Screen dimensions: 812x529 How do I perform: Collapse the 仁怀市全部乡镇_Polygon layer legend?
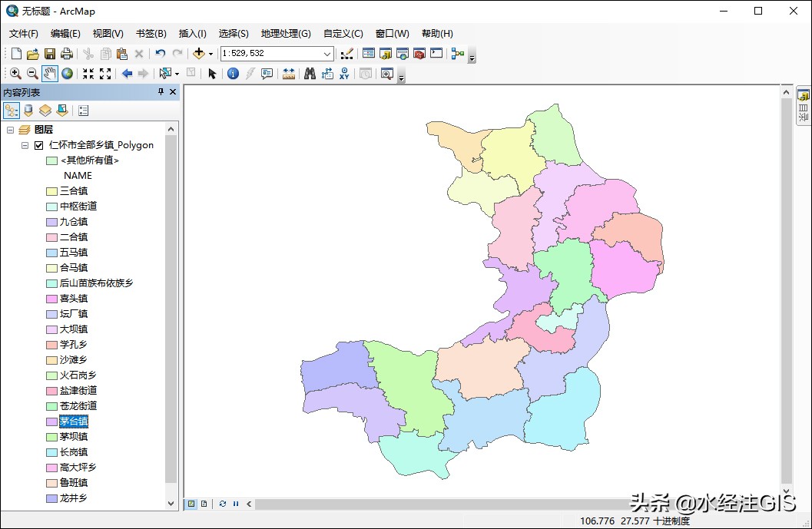(x=25, y=145)
